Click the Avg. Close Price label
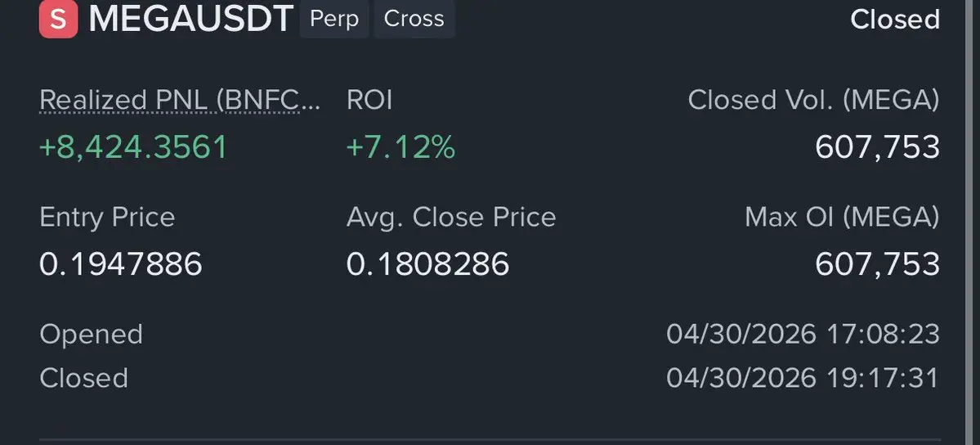The image size is (980, 445). click(451, 218)
